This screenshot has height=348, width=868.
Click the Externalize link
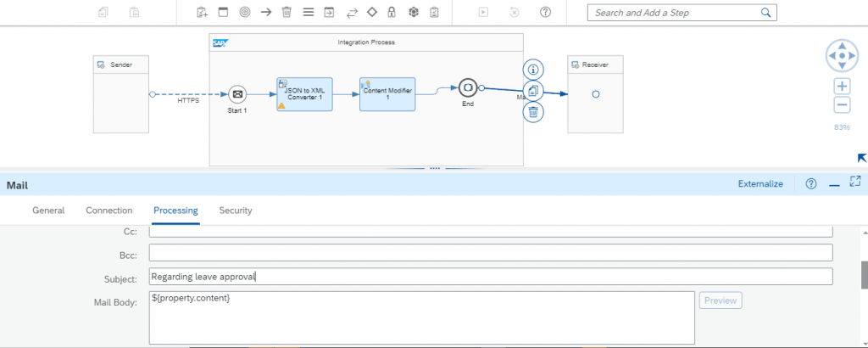760,184
